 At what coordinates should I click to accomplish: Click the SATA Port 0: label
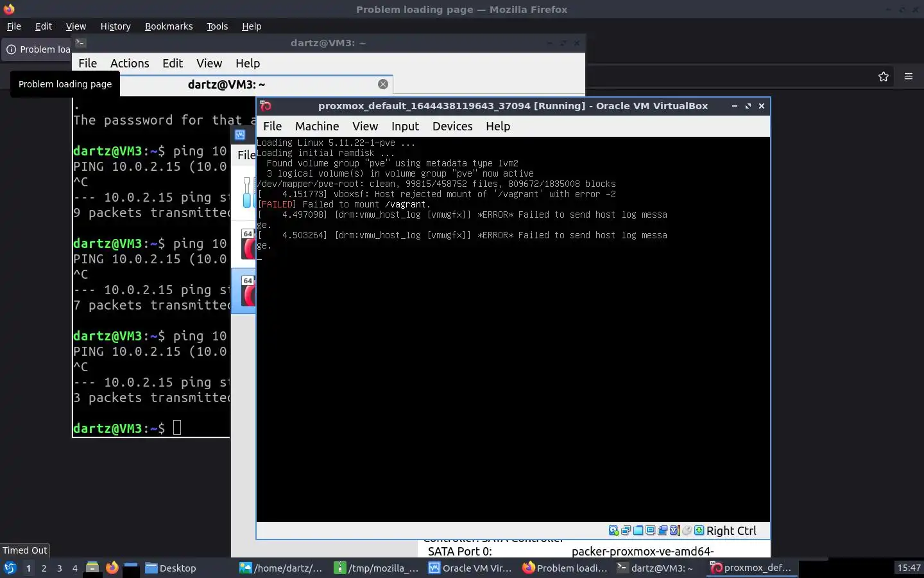click(459, 551)
